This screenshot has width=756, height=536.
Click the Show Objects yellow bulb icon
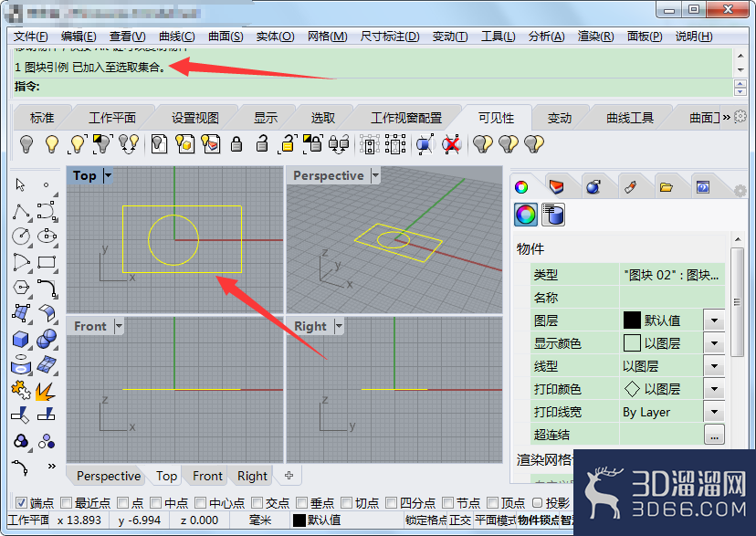click(52, 143)
